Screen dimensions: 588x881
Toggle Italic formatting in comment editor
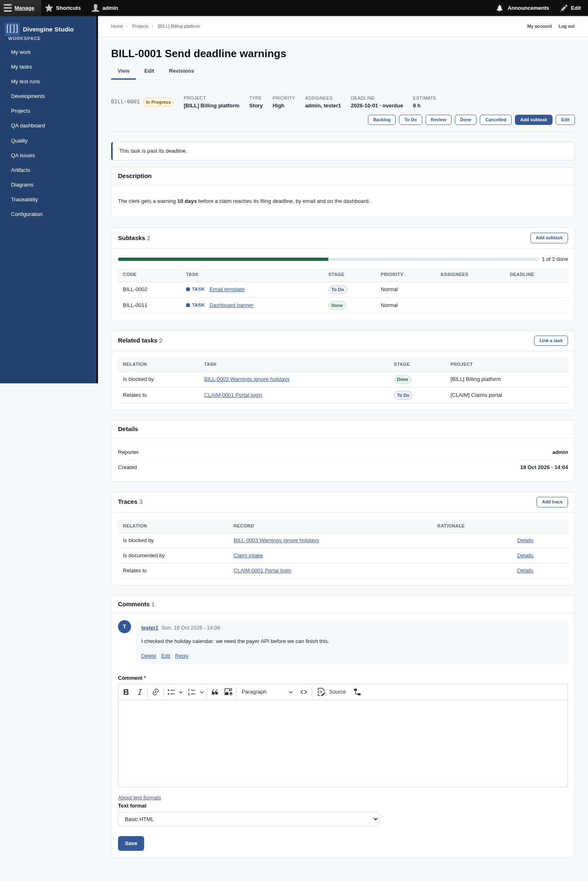point(140,692)
